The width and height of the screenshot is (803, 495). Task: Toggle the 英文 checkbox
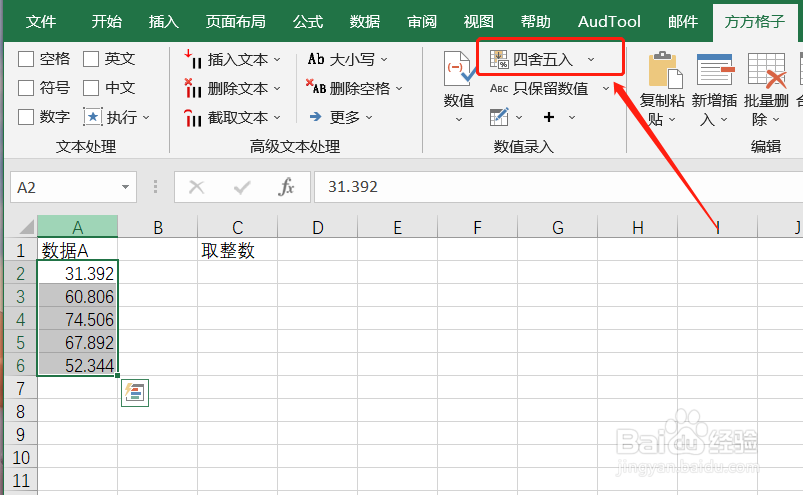pos(91,59)
